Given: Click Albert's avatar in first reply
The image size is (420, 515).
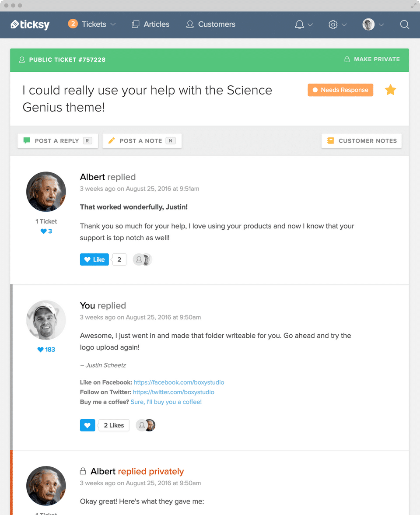Looking at the screenshot, I should click(x=46, y=191).
